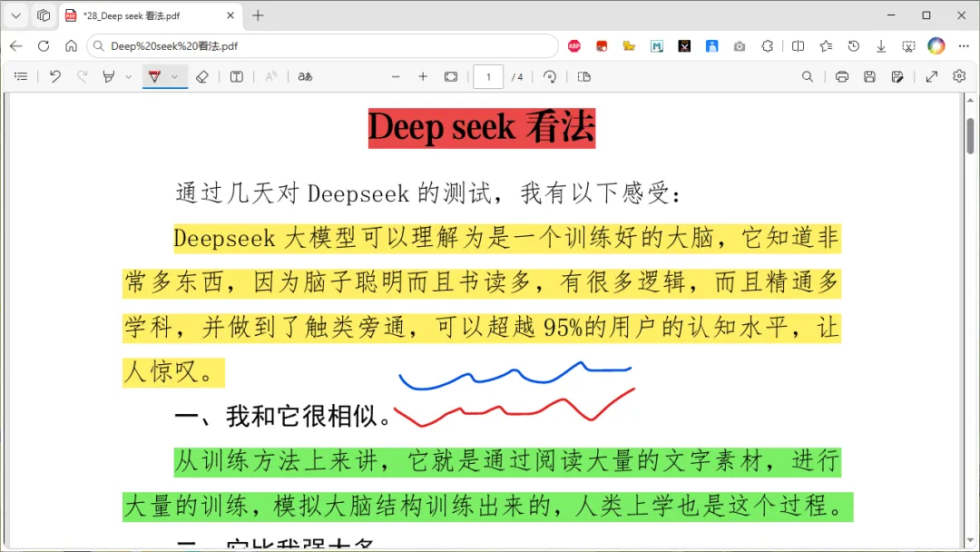Fit page to width

451,76
